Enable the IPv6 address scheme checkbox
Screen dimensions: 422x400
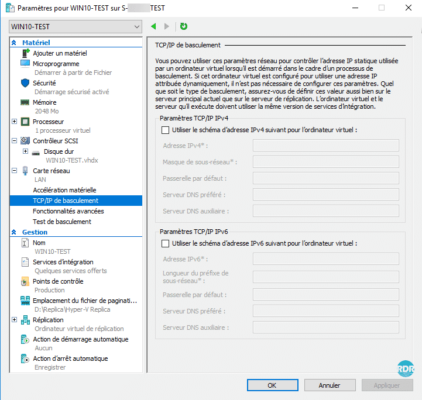tap(165, 244)
